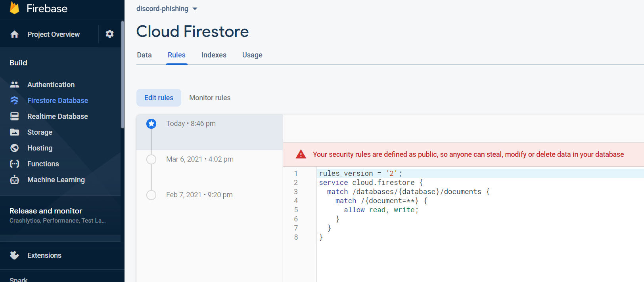Open project settings gear icon

click(110, 34)
